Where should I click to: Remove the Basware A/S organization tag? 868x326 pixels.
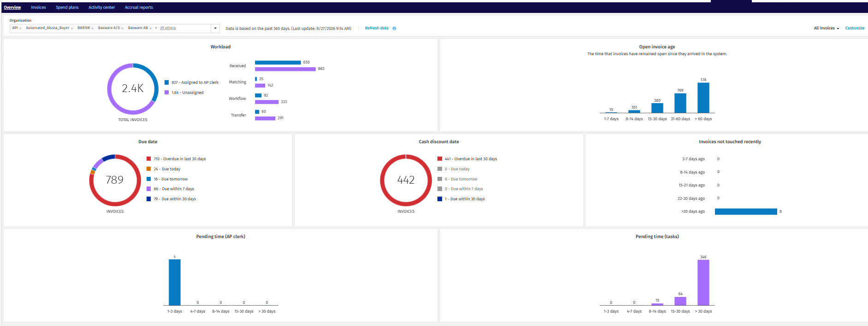122,29
